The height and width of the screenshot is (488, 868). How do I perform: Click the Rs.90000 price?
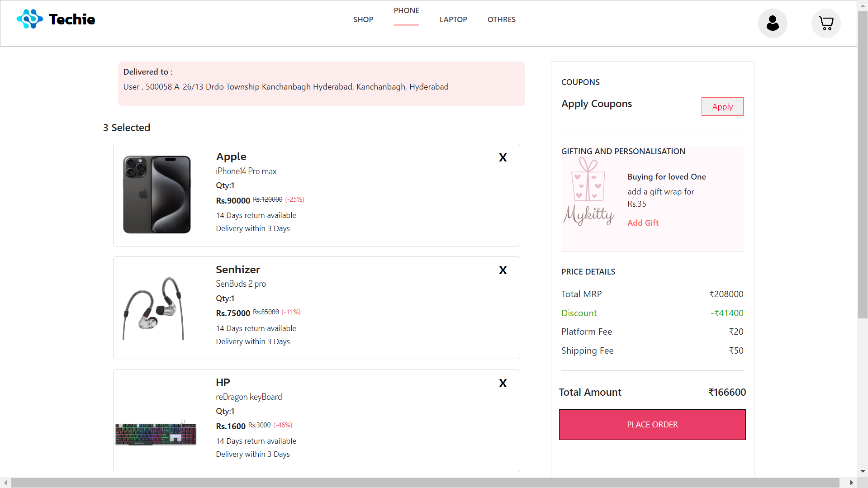[x=233, y=200]
